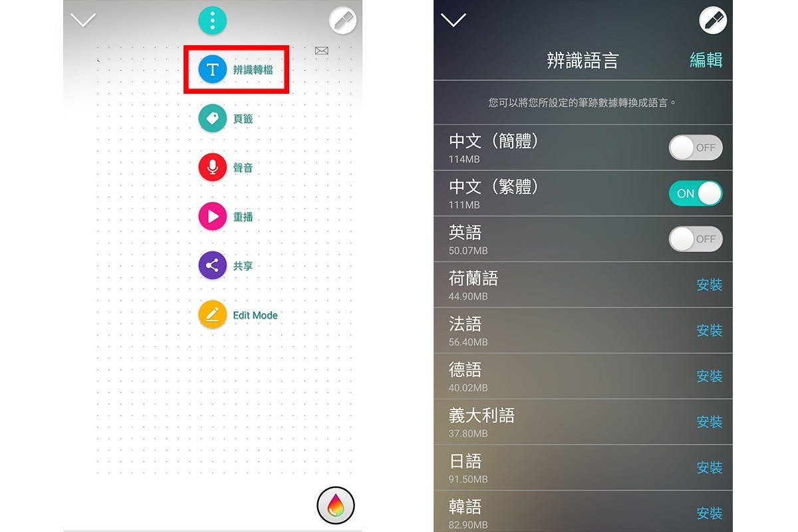The image size is (798, 532).
Task: Collapse the 辨識語言 screen with down chevron
Action: (454, 21)
